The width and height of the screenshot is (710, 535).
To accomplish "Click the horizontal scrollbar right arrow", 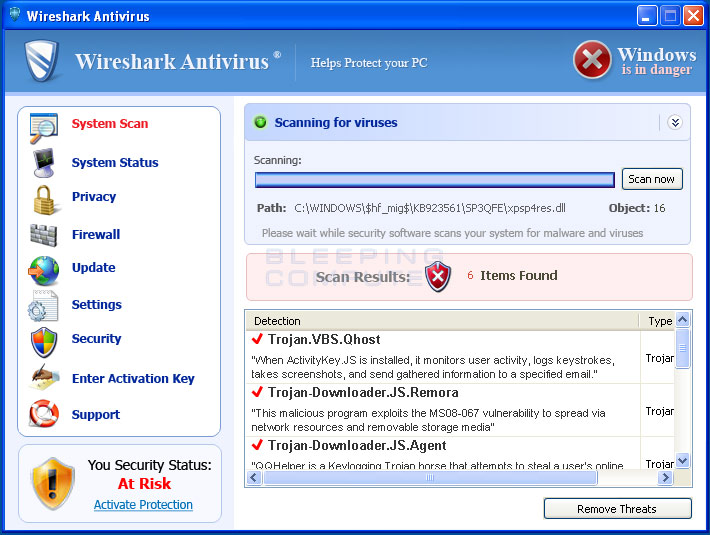I will [665, 478].
